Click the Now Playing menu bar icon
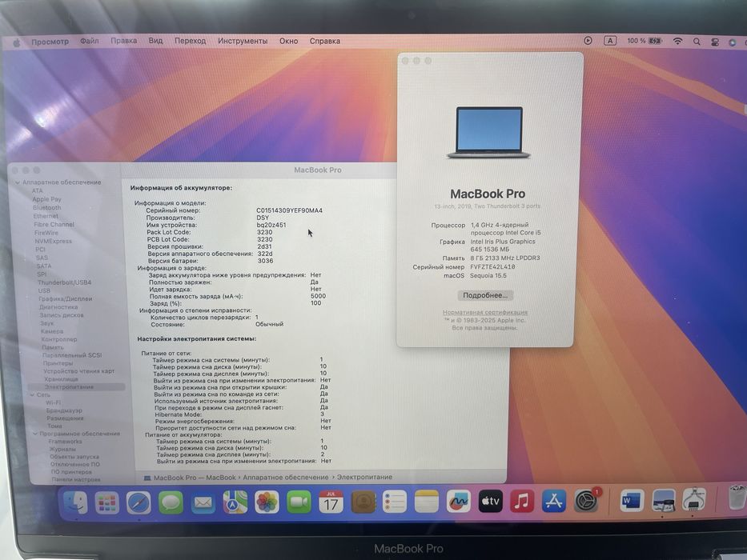Screen dimensions: 747x560 [x=588, y=41]
